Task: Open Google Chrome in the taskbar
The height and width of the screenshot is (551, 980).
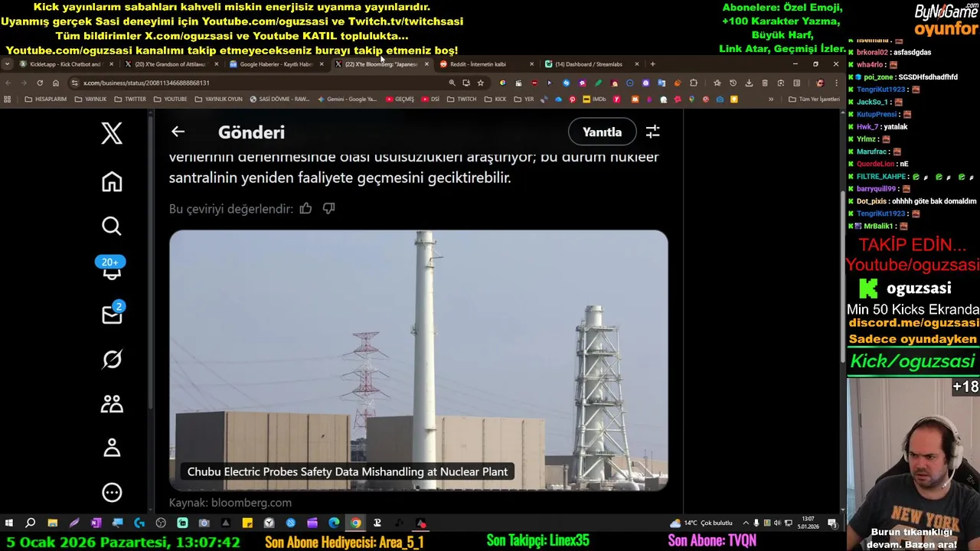Action: coord(356,523)
